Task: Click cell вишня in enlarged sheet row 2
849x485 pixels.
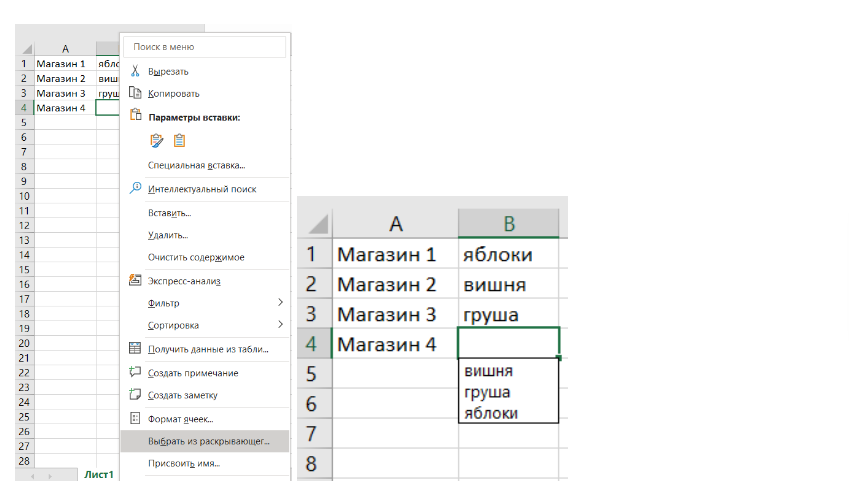Action: tap(508, 284)
